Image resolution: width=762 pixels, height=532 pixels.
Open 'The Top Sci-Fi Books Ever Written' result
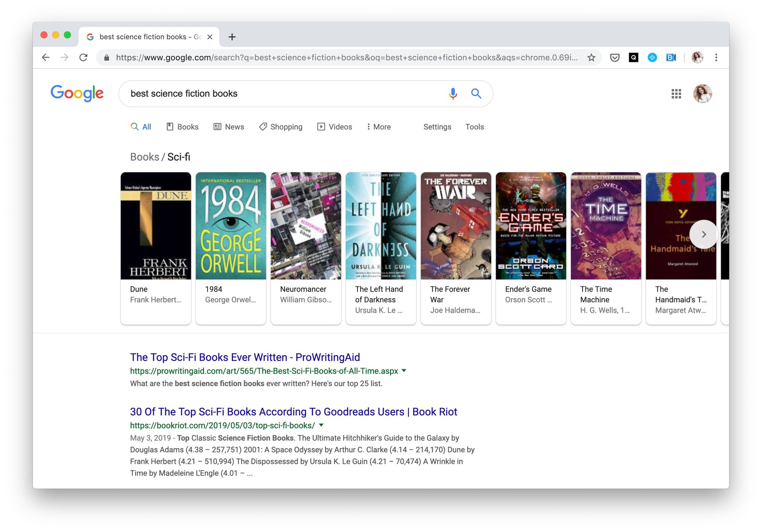tap(245, 357)
